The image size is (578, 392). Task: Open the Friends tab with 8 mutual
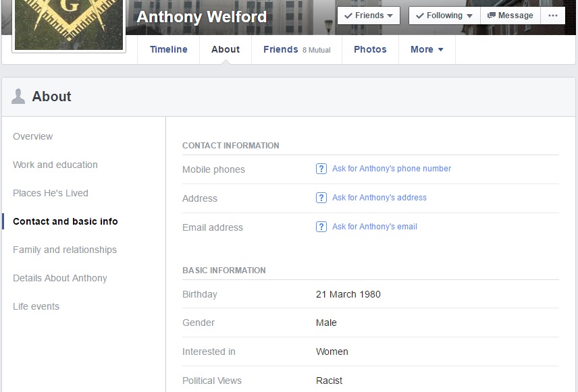click(296, 49)
